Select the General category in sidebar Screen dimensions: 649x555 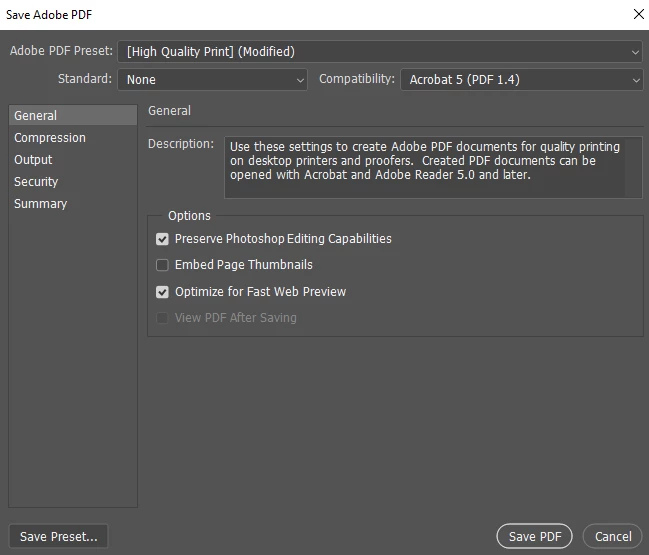(73, 115)
